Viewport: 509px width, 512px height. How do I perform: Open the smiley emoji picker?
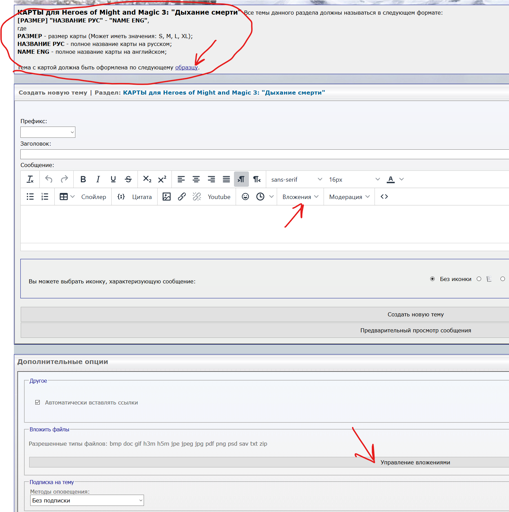[245, 197]
